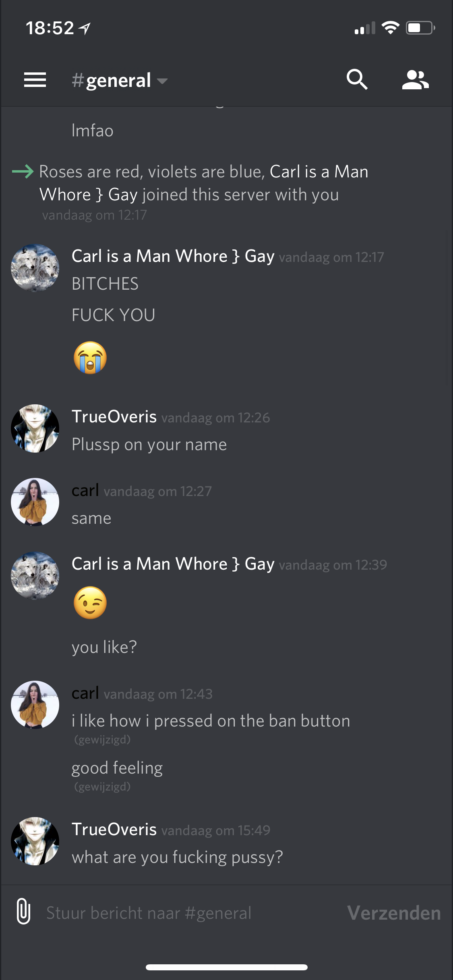453x980 pixels.
Task: Send the message with Verzenden
Action: point(394,913)
